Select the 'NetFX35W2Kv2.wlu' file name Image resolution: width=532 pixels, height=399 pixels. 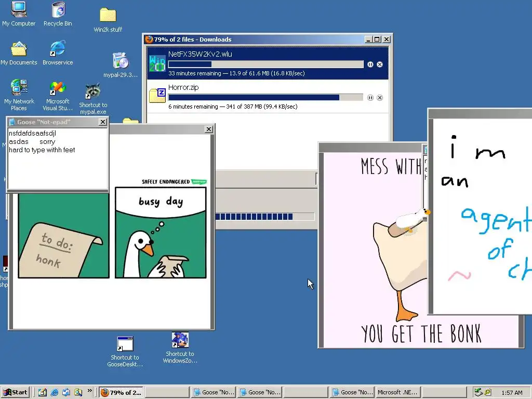(x=200, y=54)
